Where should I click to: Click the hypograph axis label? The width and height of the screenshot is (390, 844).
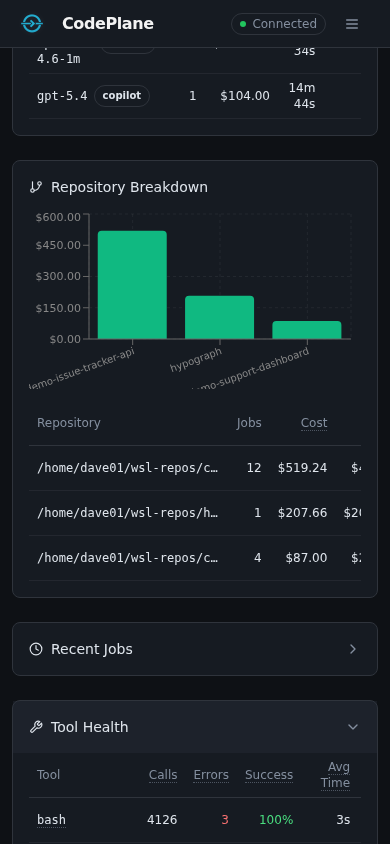196,360
